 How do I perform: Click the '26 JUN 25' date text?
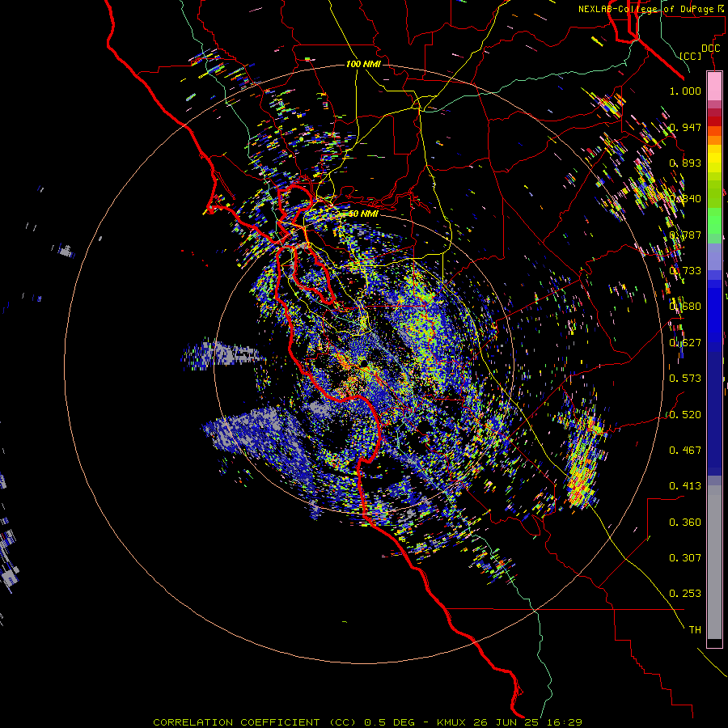point(506,722)
